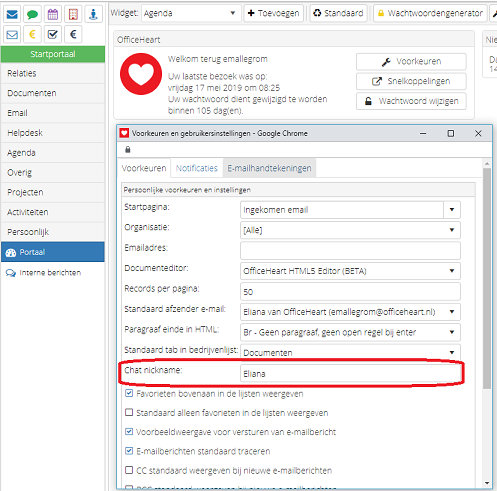
Task: Close the Voorkeuren en gebruikersinstellingen window
Action: 478,133
